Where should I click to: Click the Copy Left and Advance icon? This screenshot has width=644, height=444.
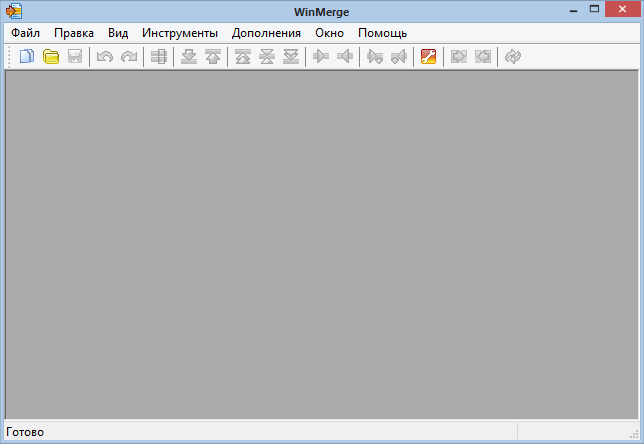399,56
